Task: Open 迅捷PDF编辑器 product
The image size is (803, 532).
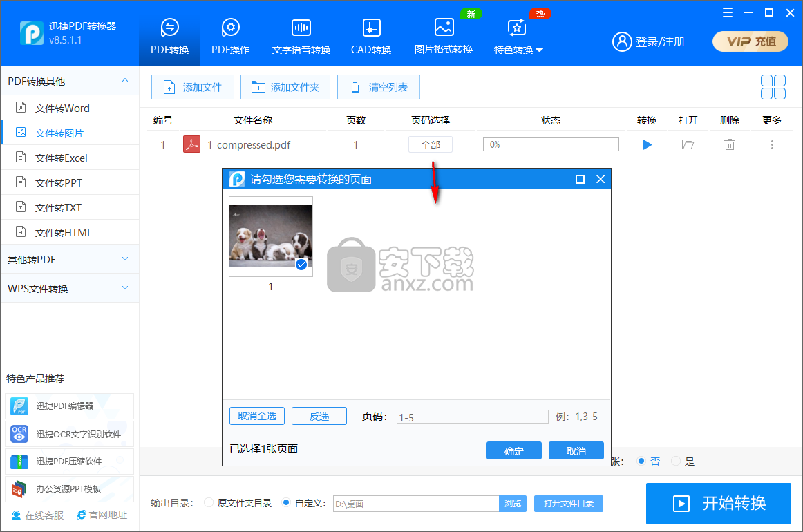Action: point(70,406)
